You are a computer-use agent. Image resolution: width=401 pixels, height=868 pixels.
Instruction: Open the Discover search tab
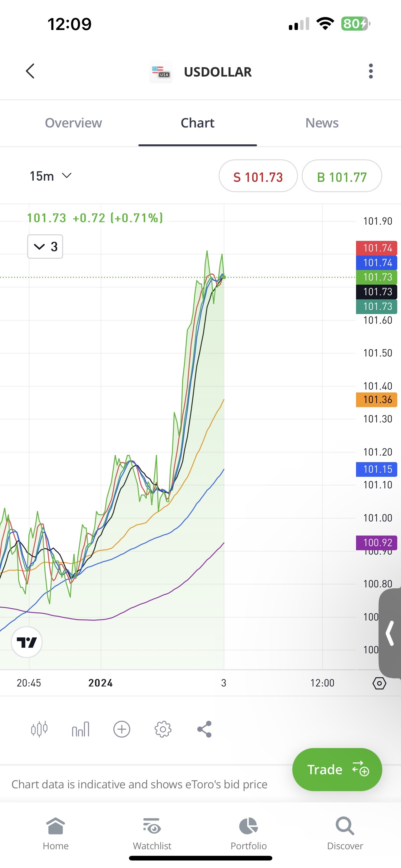pyautogui.click(x=345, y=833)
